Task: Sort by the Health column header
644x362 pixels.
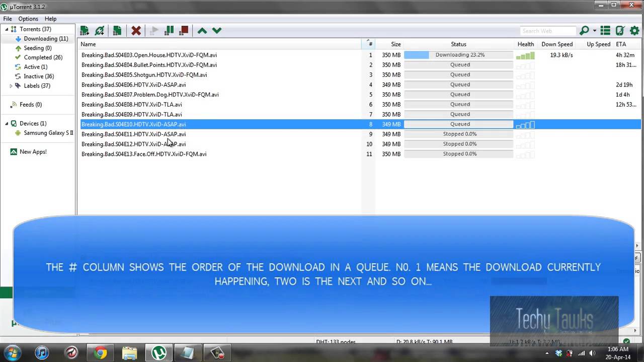Action: 526,44
